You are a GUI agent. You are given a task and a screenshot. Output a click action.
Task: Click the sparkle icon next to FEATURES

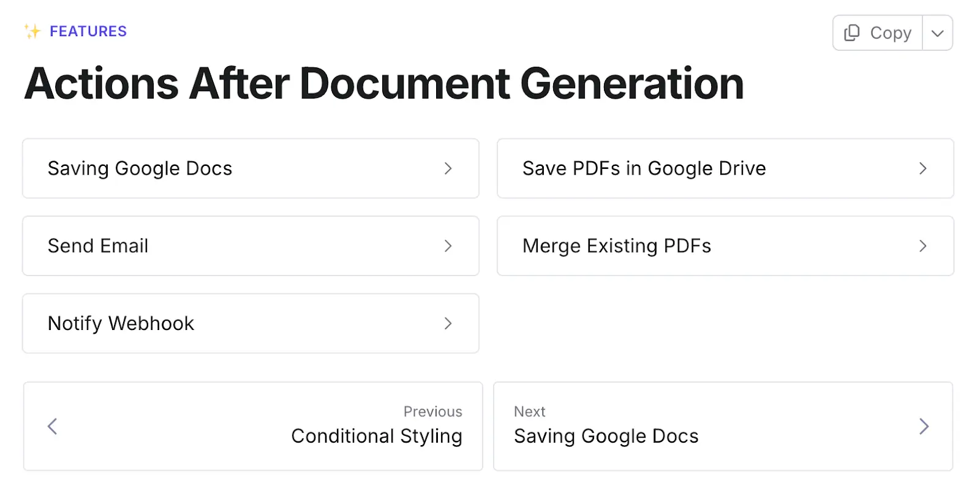pyautogui.click(x=33, y=31)
